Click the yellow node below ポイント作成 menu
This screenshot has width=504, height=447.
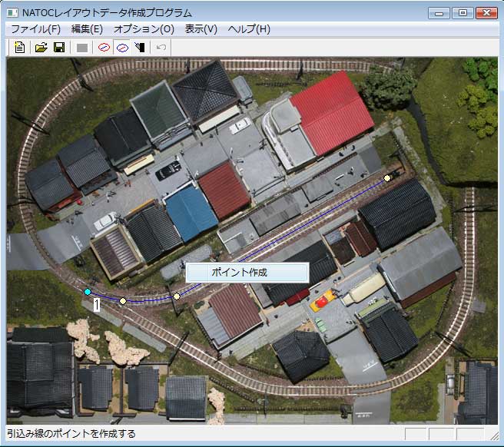(x=177, y=296)
